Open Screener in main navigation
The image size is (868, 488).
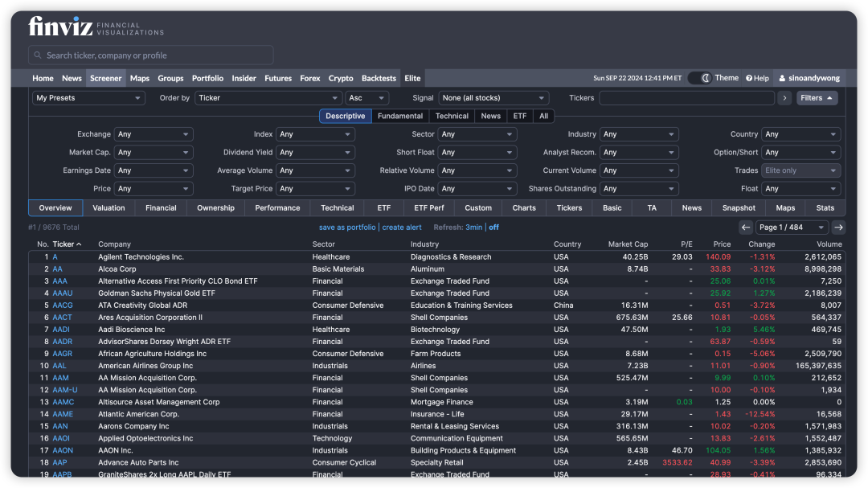tap(106, 78)
